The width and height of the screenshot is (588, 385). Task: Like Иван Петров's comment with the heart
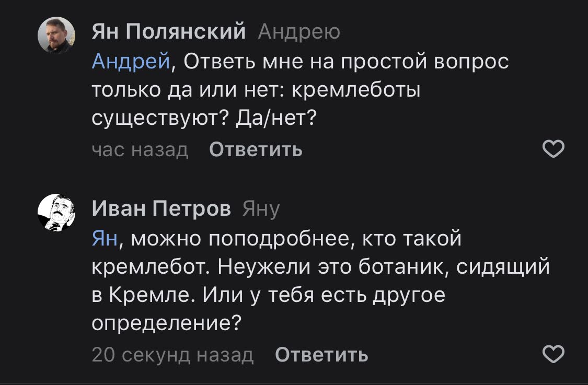(x=554, y=355)
